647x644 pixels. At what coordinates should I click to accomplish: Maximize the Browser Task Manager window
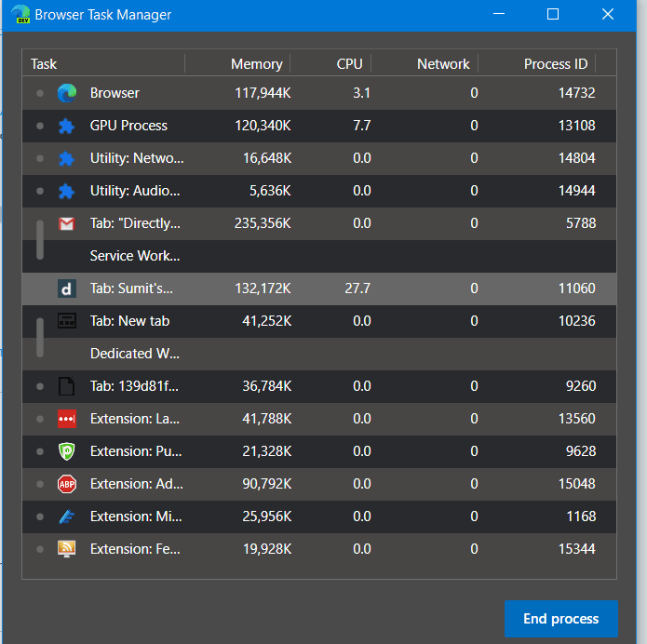click(553, 14)
